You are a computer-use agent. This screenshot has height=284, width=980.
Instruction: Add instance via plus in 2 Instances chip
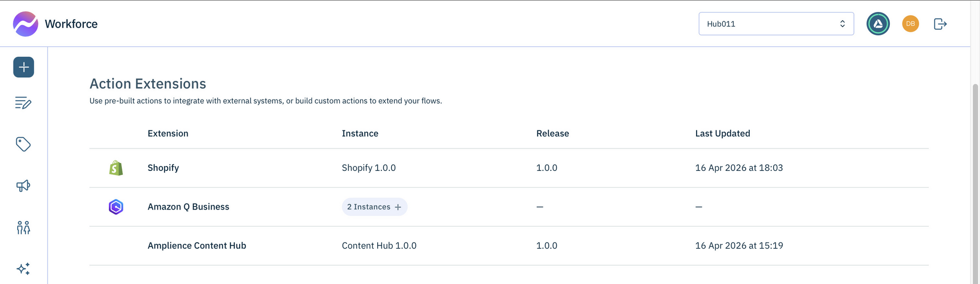coord(398,207)
